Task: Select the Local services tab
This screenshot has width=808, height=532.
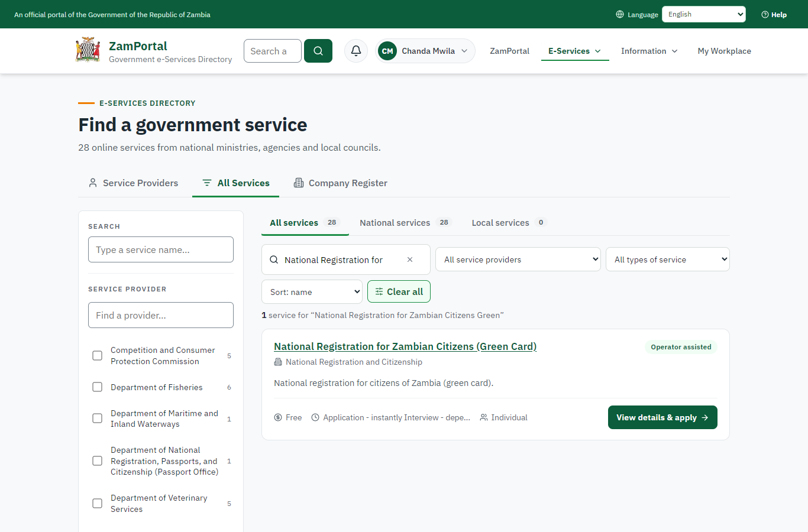Action: tap(509, 223)
